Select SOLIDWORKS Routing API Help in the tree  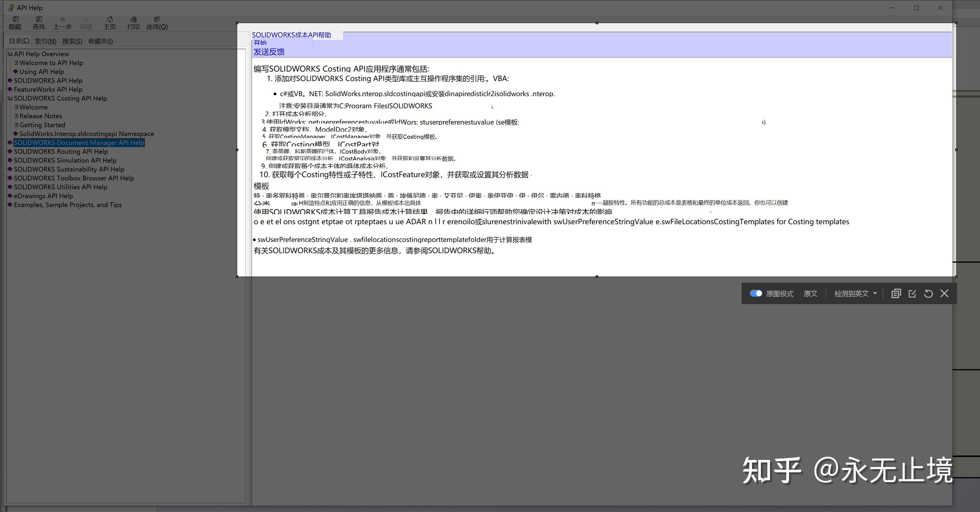[x=61, y=151]
